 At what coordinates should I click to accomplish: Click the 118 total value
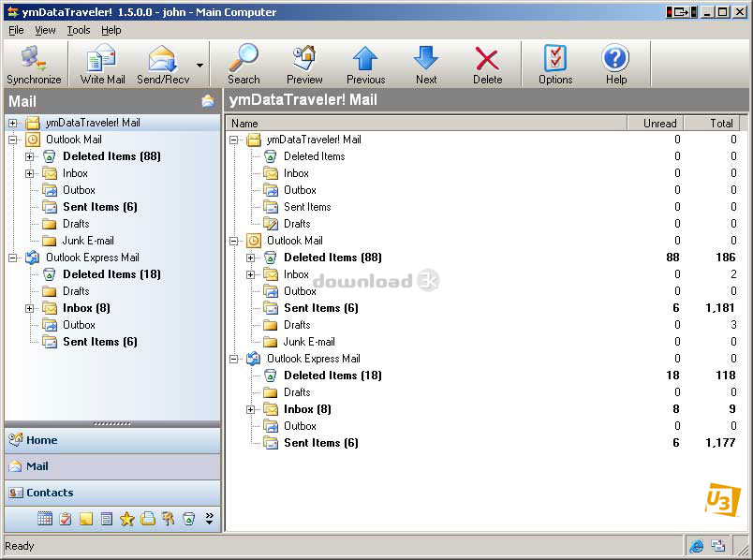pyautogui.click(x=725, y=376)
